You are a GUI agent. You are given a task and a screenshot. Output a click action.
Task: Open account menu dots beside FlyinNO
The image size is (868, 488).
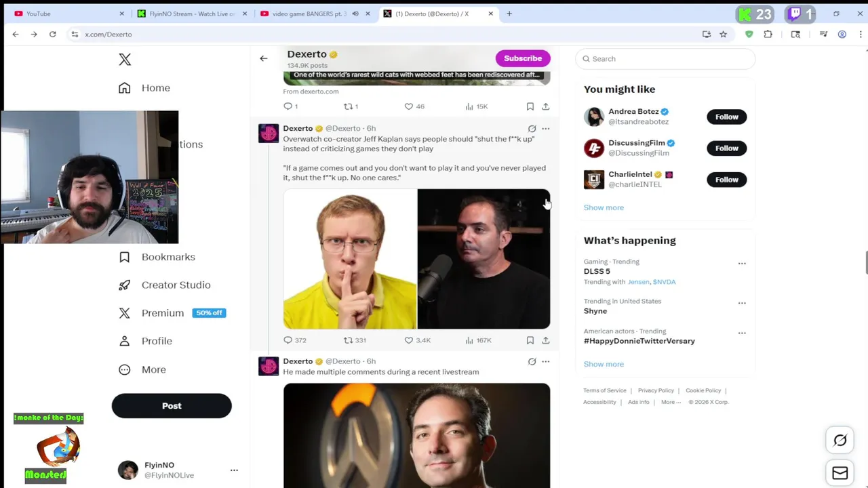234,470
